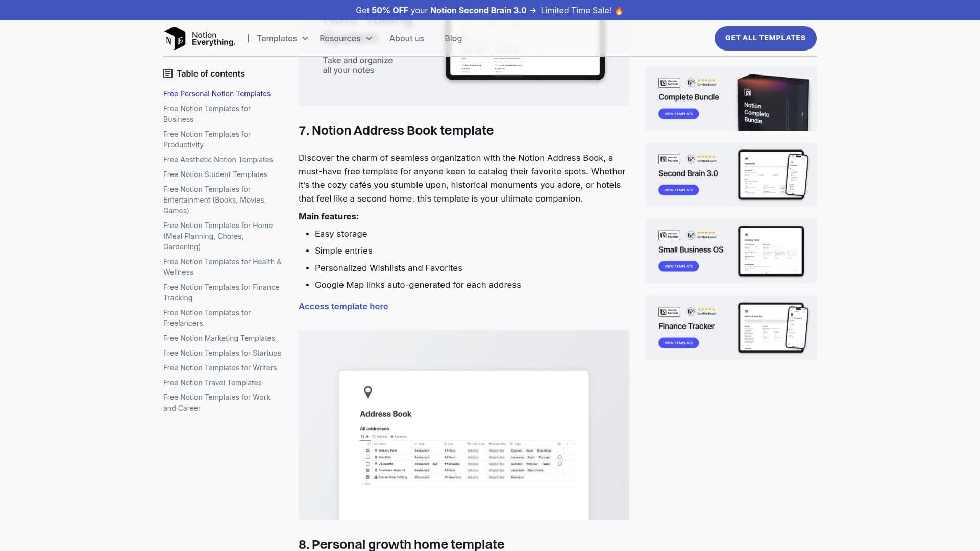
Task: Open the Access template here link
Action: coord(343,306)
